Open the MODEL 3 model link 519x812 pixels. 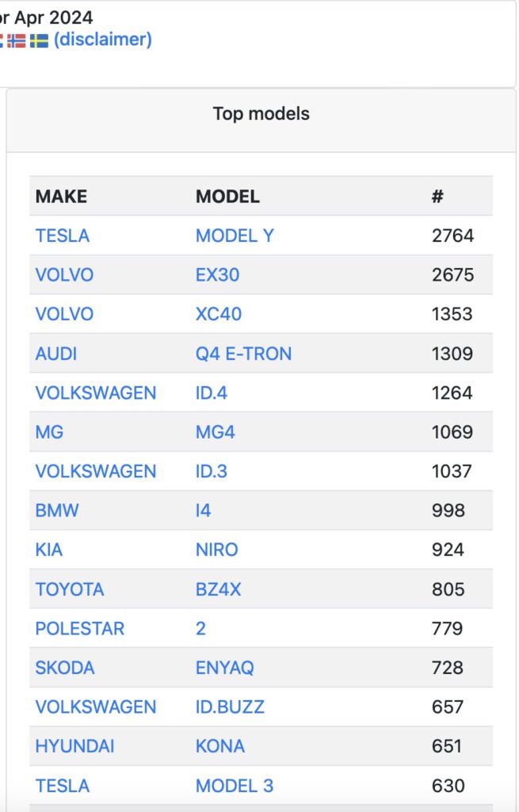tap(234, 786)
